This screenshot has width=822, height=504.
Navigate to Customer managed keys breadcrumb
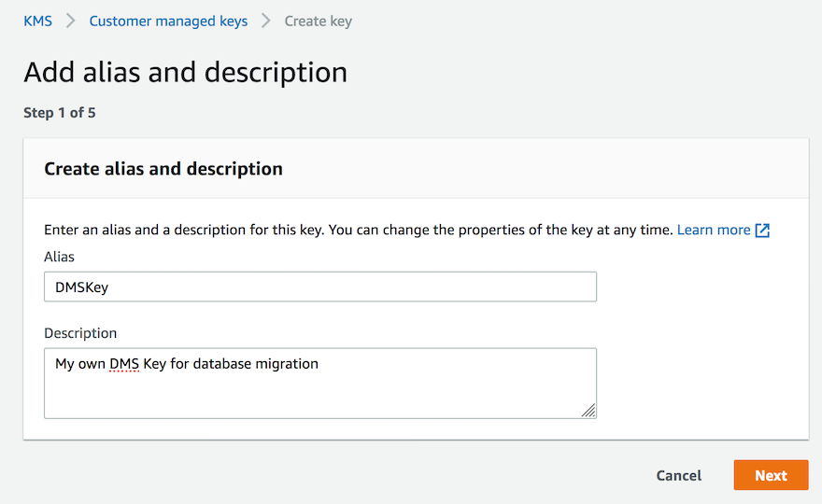[168, 21]
